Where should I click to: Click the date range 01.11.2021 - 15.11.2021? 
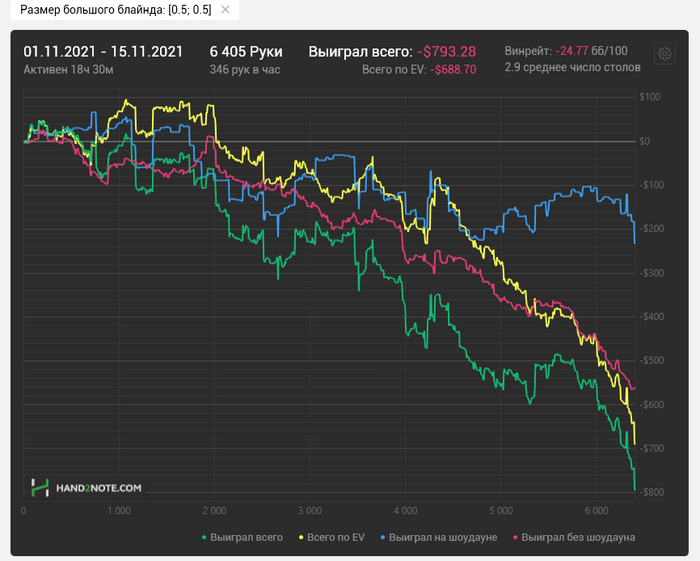(103, 52)
